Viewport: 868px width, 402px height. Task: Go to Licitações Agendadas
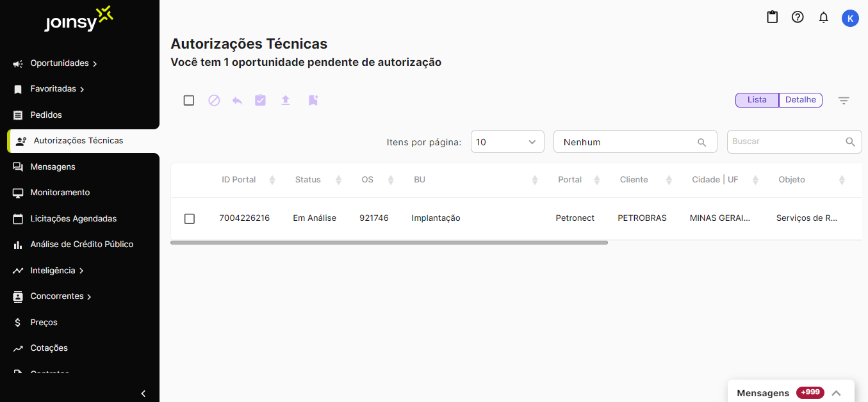73,219
